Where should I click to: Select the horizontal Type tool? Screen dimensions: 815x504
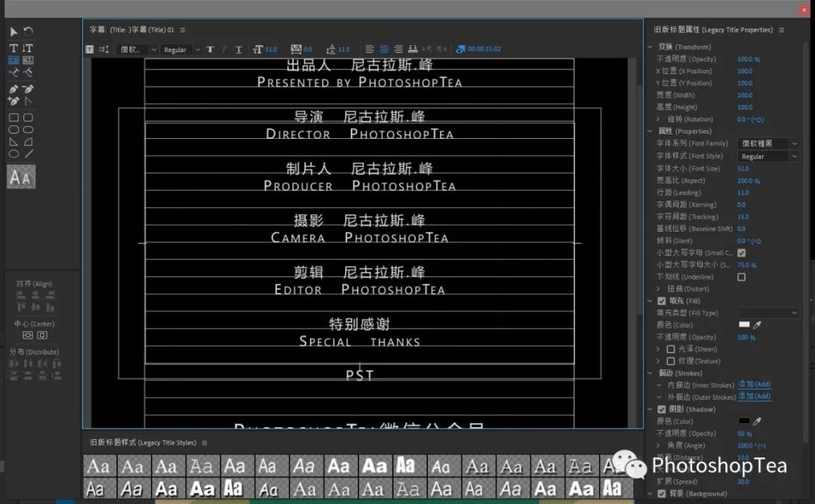[14, 48]
